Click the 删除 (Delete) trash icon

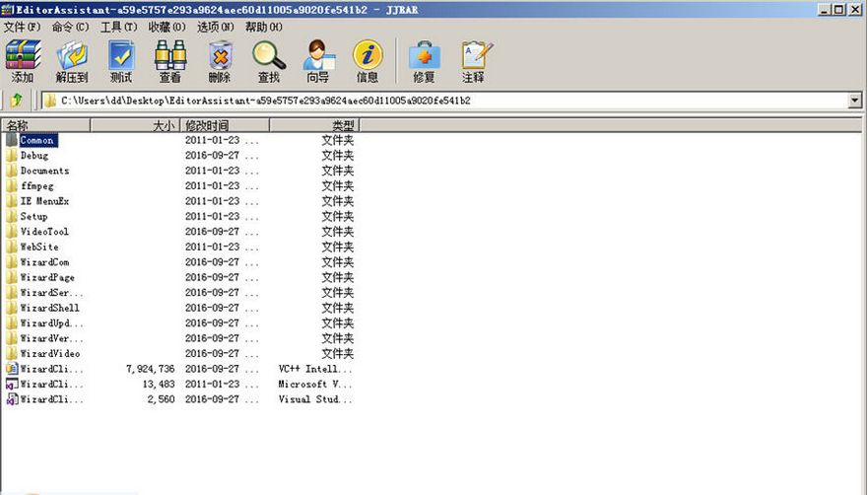click(220, 61)
